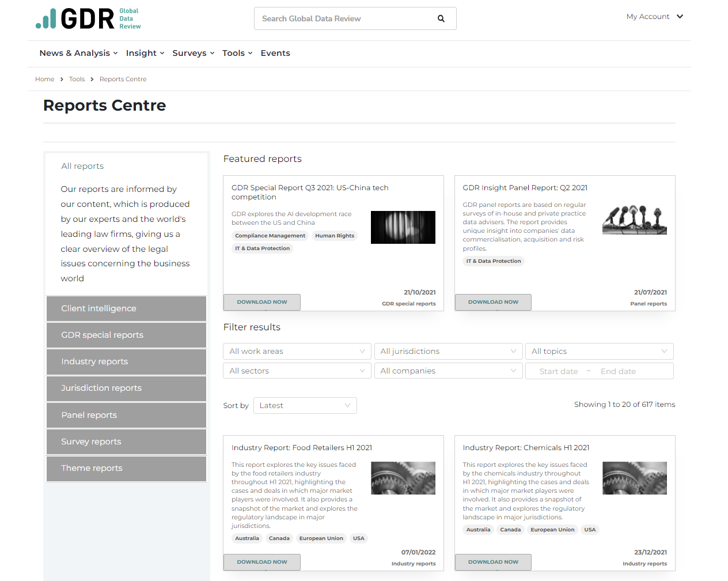Image resolution: width=728 pixels, height=581 pixels.
Task: Select the Survey reports category
Action: point(126,442)
